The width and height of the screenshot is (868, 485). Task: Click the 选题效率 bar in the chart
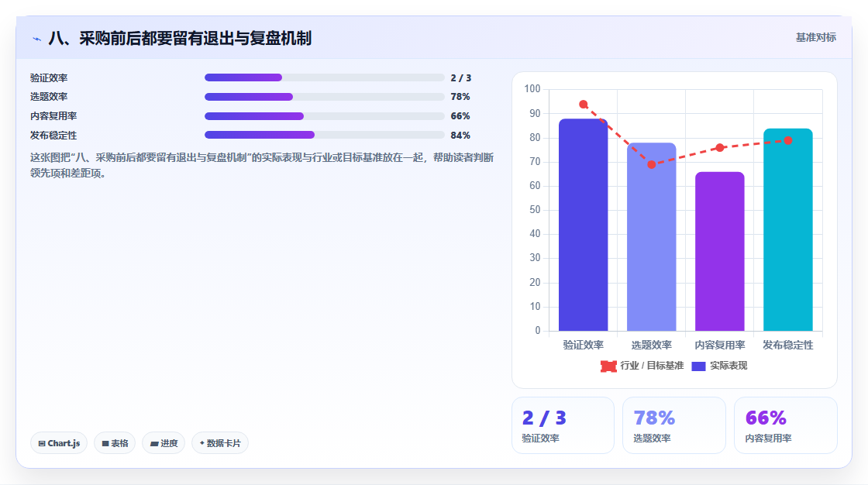652,237
